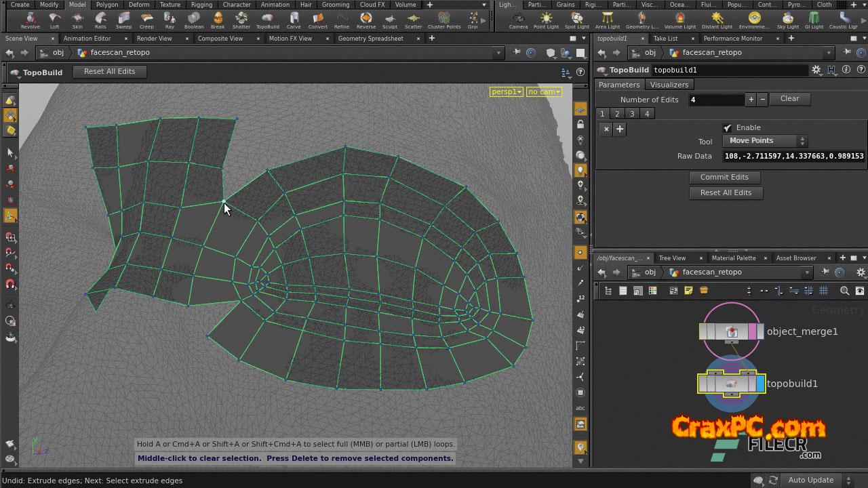The image size is (868, 488).
Task: Open the persp1 viewport menu
Action: coord(506,91)
